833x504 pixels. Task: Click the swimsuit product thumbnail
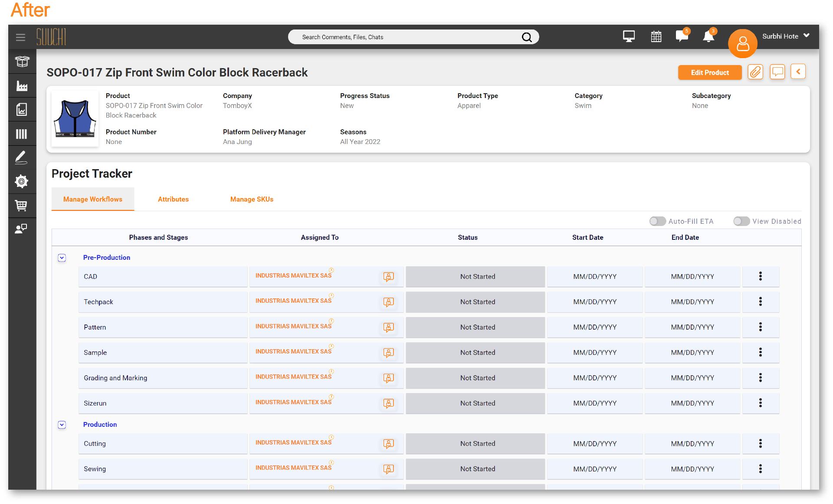(75, 118)
